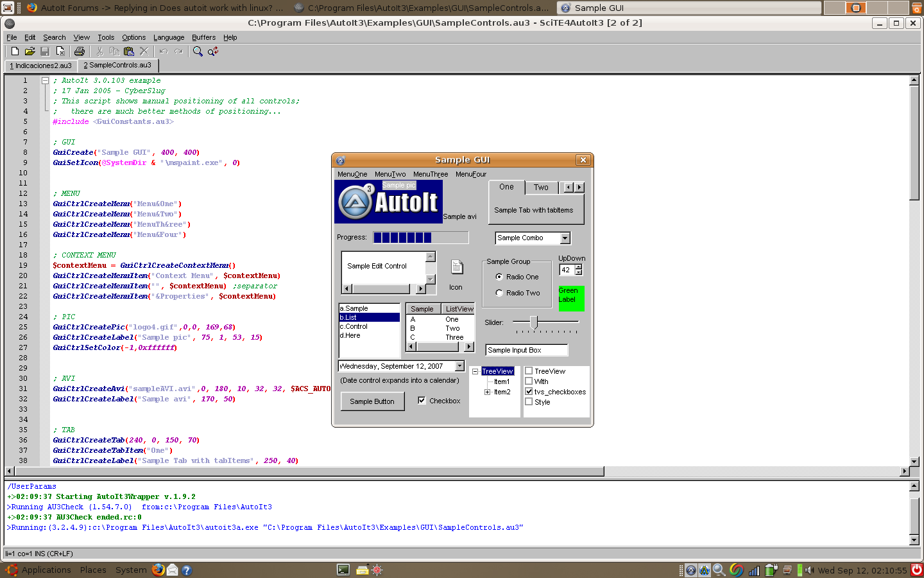Select Item1 in the tree view

[x=502, y=381]
